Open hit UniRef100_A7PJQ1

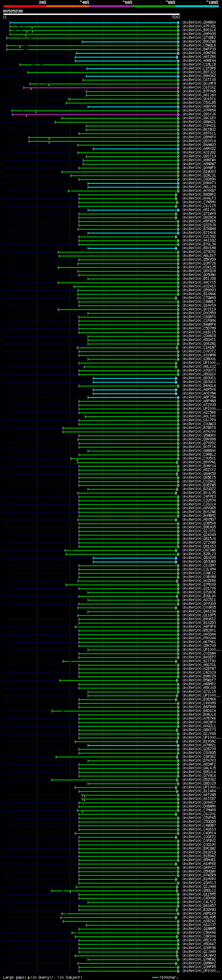point(199,26)
